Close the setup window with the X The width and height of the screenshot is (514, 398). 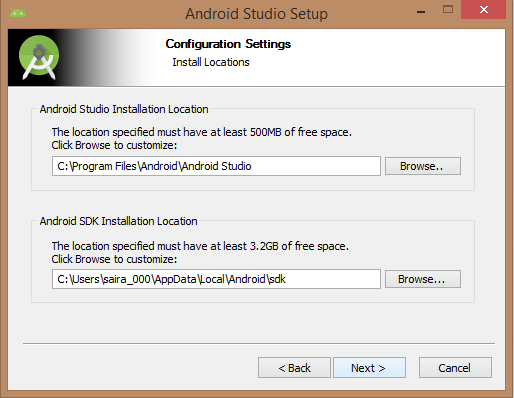[x=483, y=9]
